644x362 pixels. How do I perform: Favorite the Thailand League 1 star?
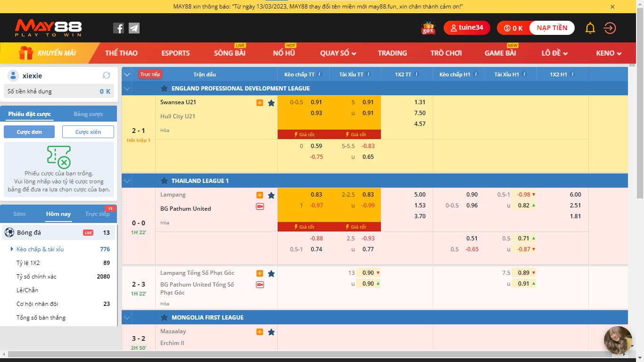(164, 181)
